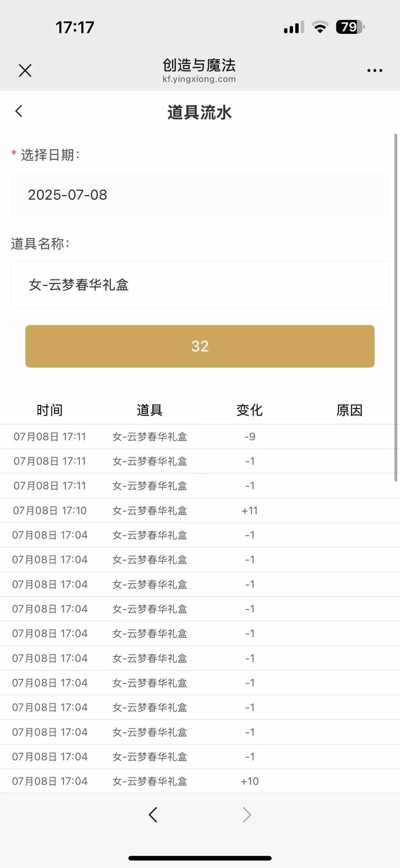Click the 原因 column header
The height and width of the screenshot is (868, 400).
pos(349,410)
